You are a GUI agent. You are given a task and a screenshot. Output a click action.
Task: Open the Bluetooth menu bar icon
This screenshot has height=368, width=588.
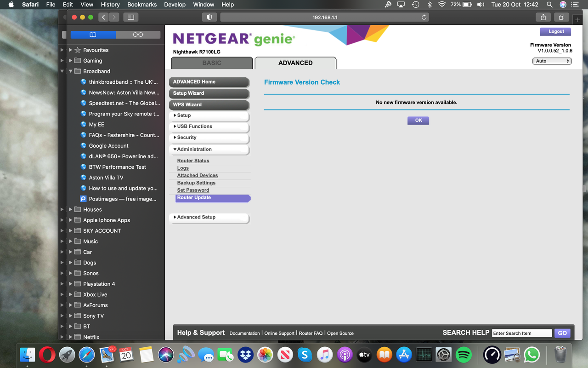coord(430,5)
